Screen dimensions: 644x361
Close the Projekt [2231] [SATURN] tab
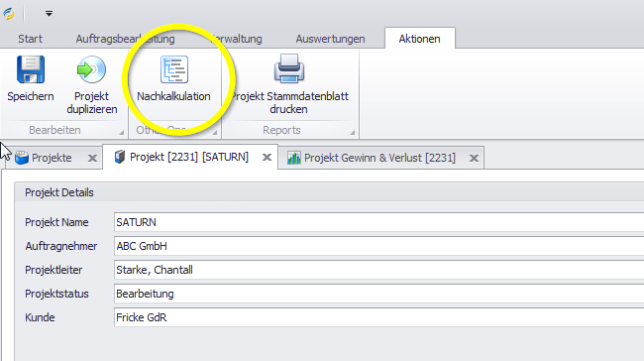click(267, 158)
